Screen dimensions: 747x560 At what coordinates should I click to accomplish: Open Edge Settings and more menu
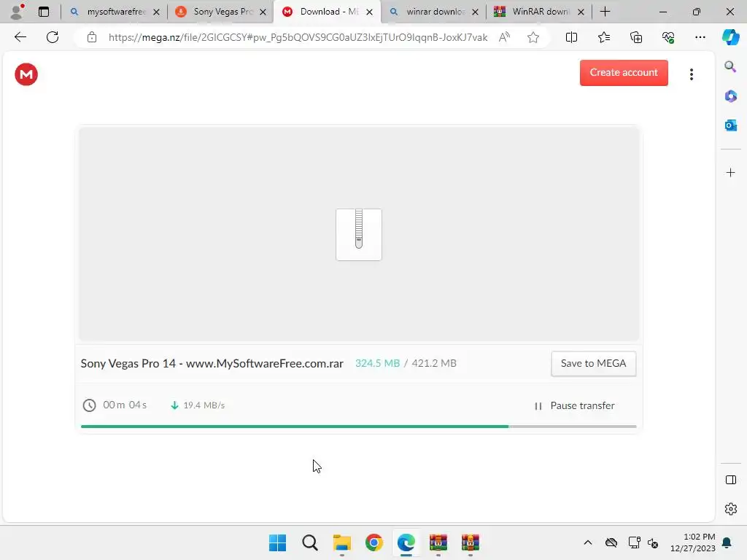(x=700, y=37)
